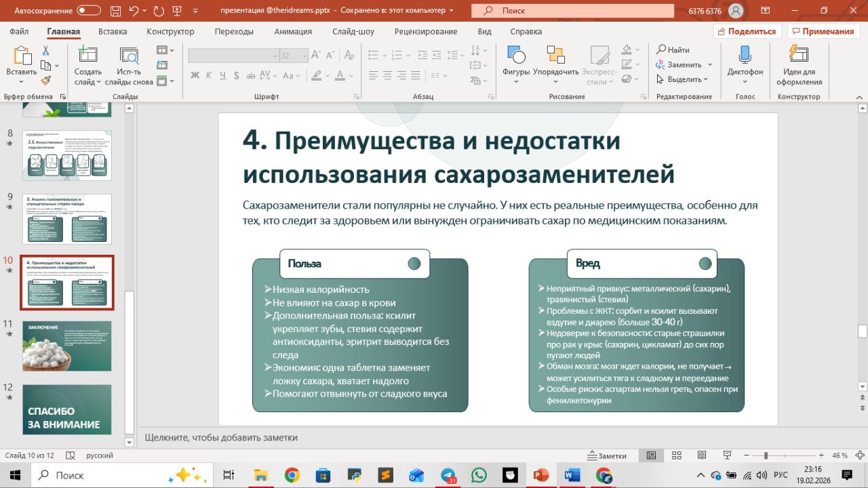The height and width of the screenshot is (488, 868).
Task: Start slideshow from quick access toolbar icon
Action: pos(179,11)
